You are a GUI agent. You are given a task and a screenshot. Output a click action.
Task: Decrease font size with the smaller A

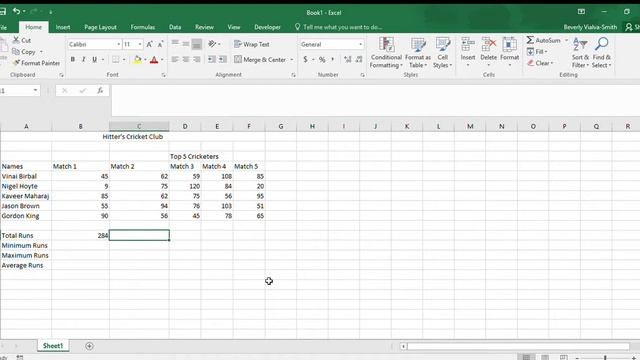160,44
